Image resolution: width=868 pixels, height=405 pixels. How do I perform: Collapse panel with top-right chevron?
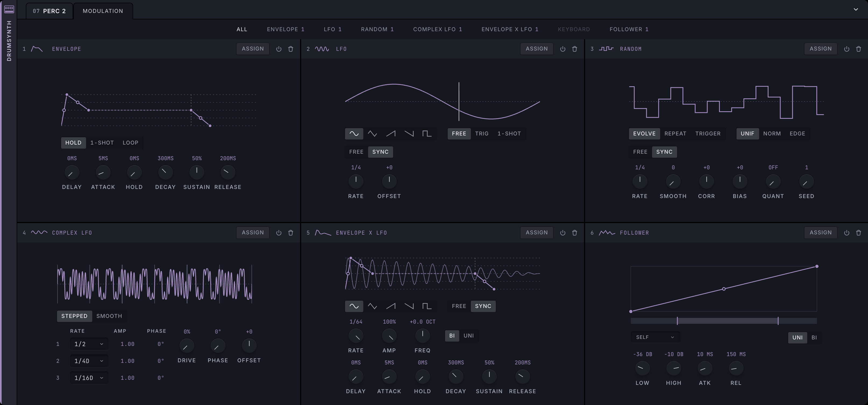point(856,9)
